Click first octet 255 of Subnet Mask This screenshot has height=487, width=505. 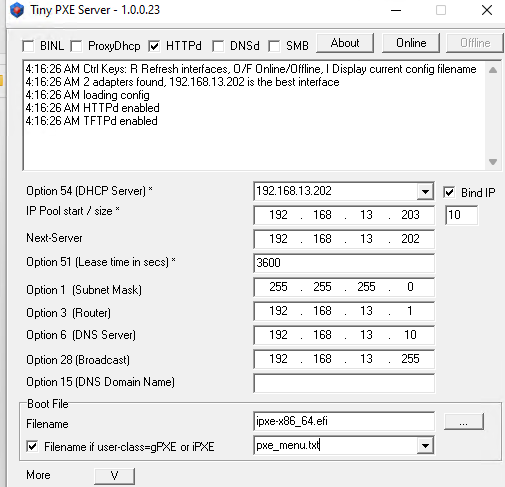pyautogui.click(x=278, y=287)
